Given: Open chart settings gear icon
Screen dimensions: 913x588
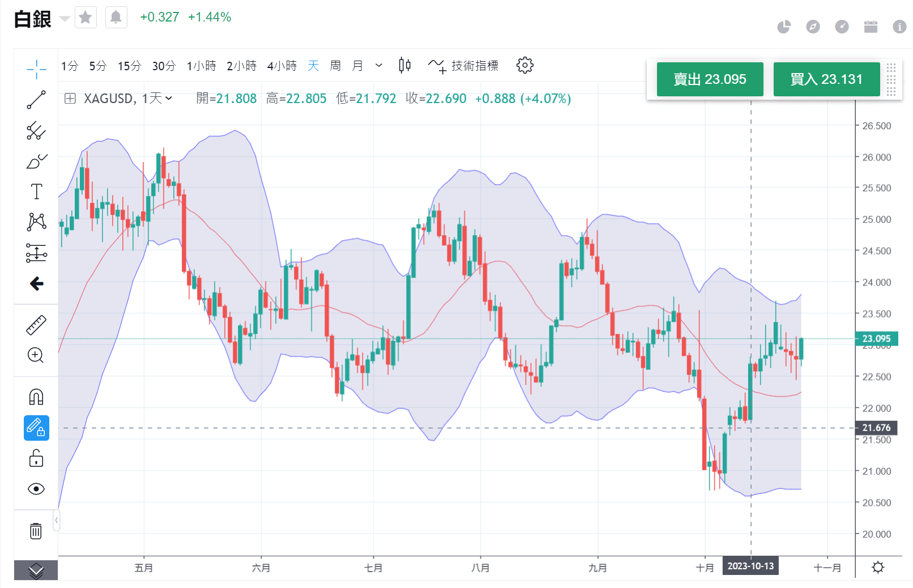Looking at the screenshot, I should point(524,66).
